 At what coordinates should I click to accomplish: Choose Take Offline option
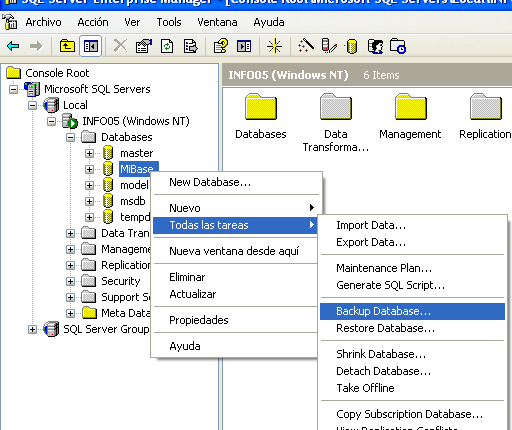pyautogui.click(x=412, y=388)
